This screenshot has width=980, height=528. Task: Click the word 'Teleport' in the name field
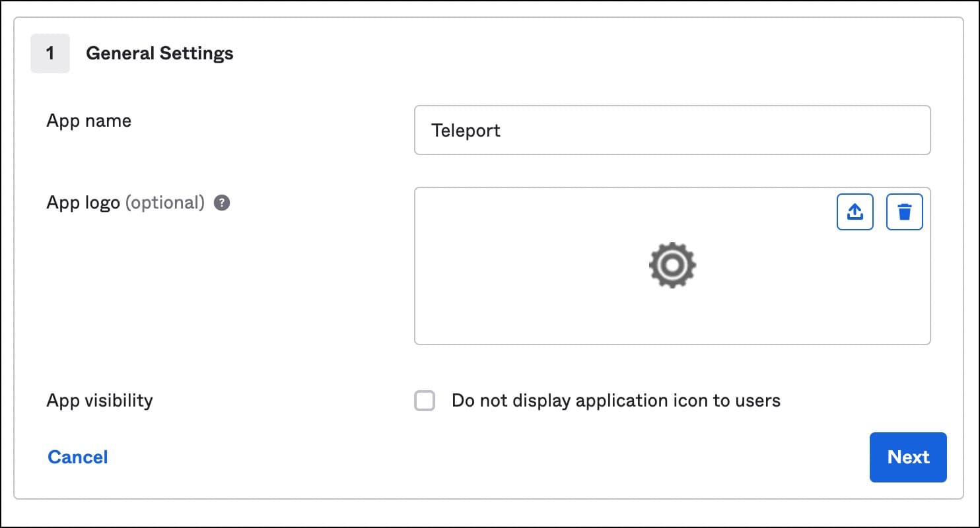pyautogui.click(x=466, y=131)
